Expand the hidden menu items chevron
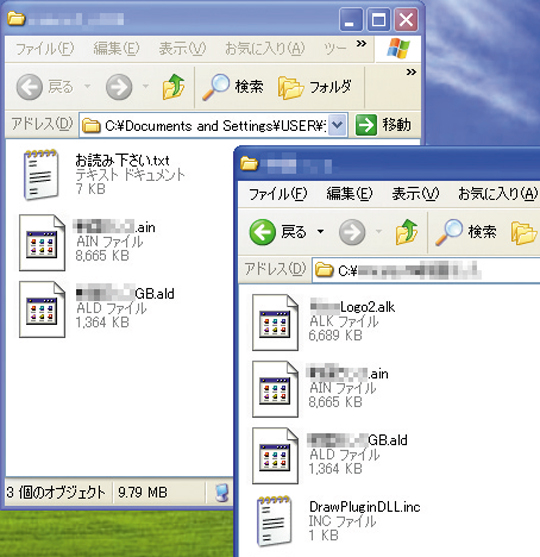540x557 pixels. click(x=361, y=44)
